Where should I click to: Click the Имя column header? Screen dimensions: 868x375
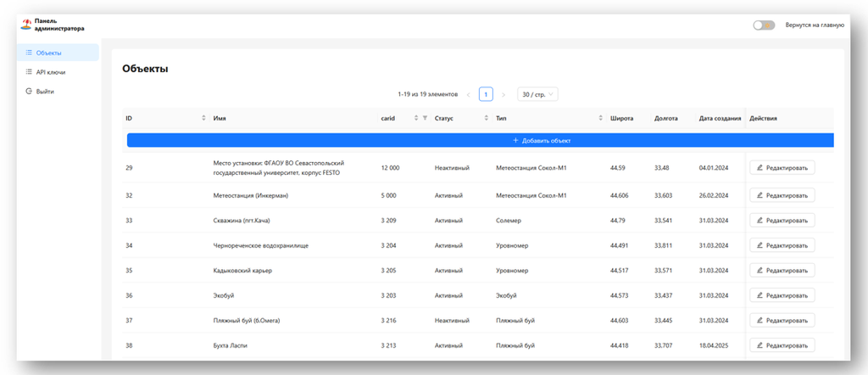click(x=220, y=118)
